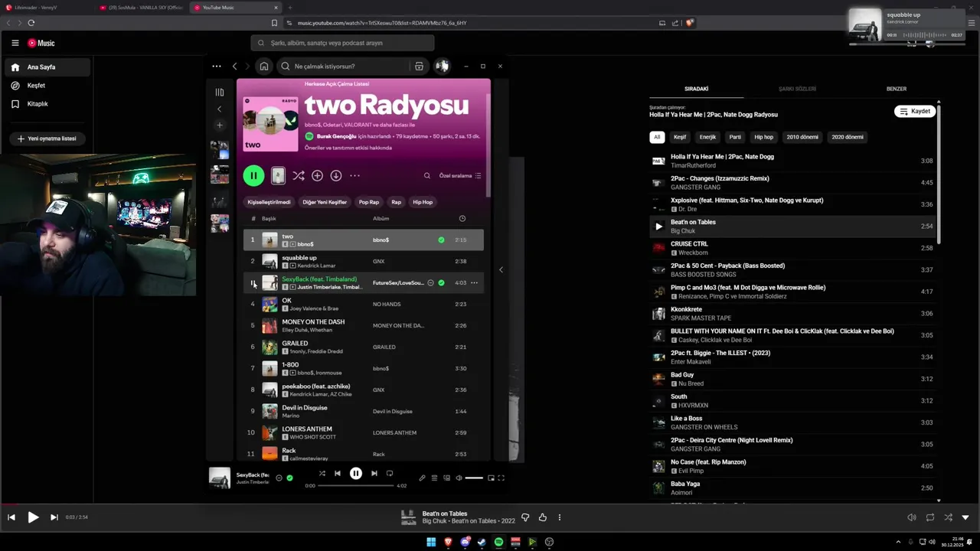Open YouTube Music hamburger menu
Screen dimensions: 980x551
[x=15, y=43]
